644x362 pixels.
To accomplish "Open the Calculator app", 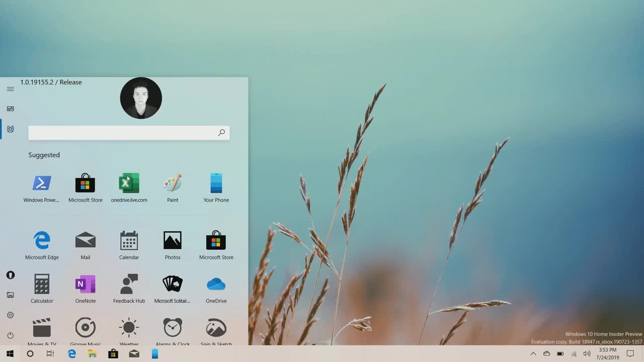I will [x=42, y=289].
